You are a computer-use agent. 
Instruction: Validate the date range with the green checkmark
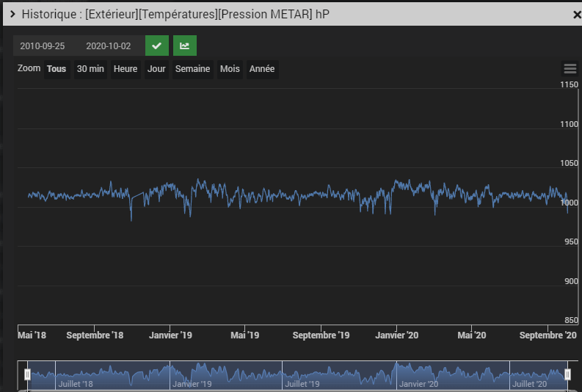coord(156,46)
